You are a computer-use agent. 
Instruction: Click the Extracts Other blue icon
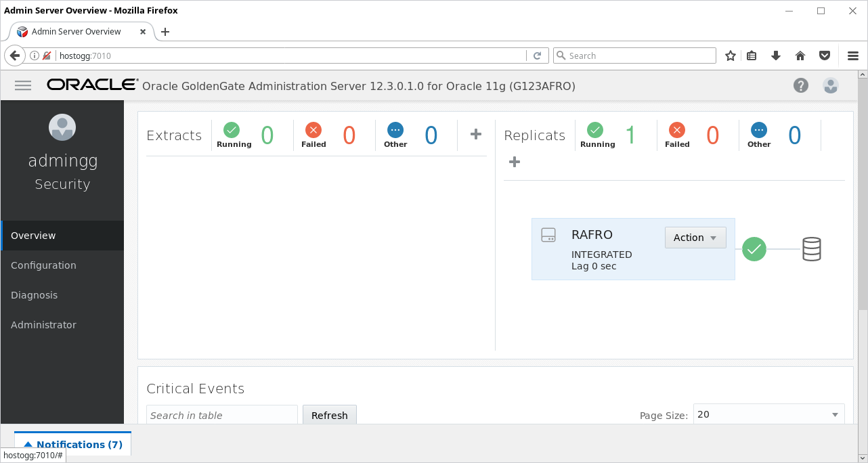pos(395,129)
